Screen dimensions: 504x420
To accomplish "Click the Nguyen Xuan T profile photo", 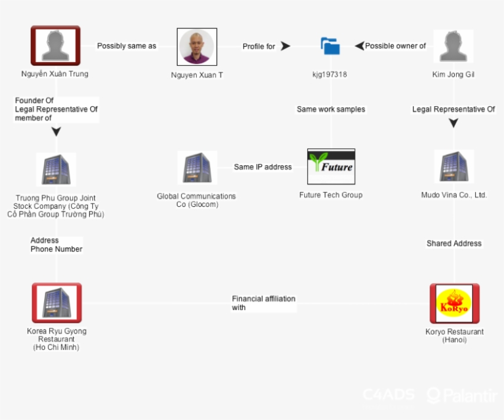I will [x=196, y=48].
